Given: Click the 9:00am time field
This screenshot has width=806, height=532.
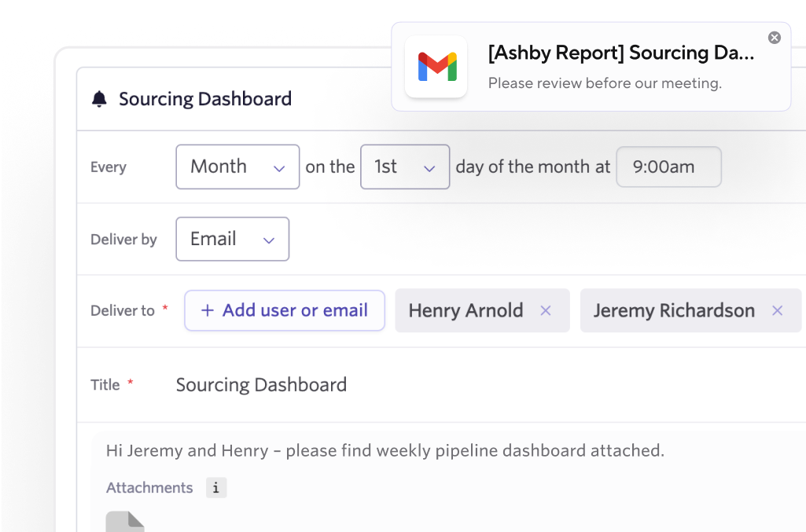Looking at the screenshot, I should 668,167.
